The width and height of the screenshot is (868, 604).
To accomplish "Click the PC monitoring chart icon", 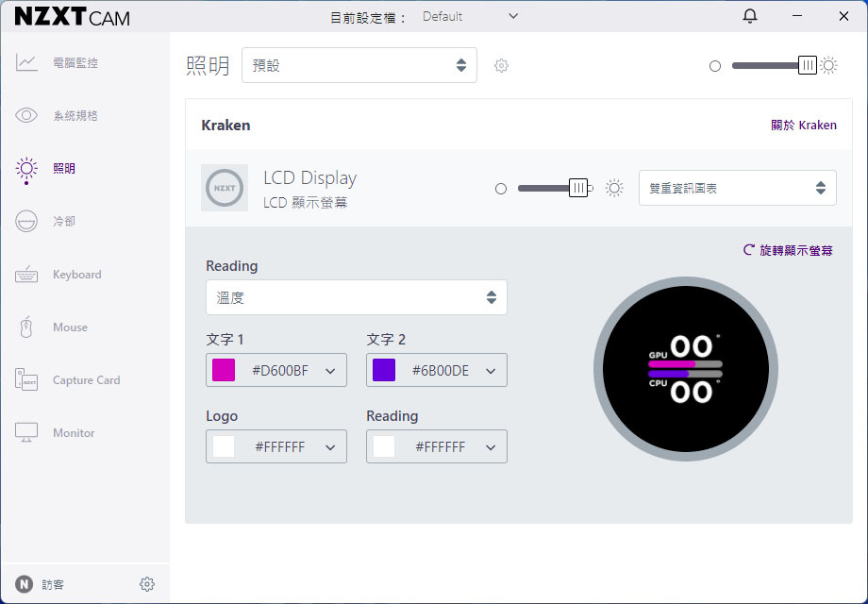I will [26, 62].
